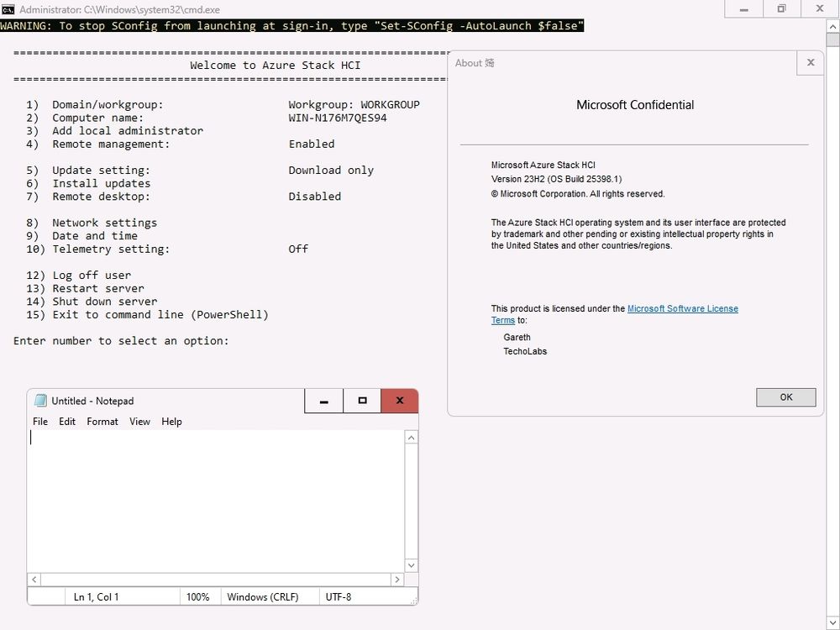Click inside the Notepad text area
Screen dimensions: 840x630
coord(216,501)
